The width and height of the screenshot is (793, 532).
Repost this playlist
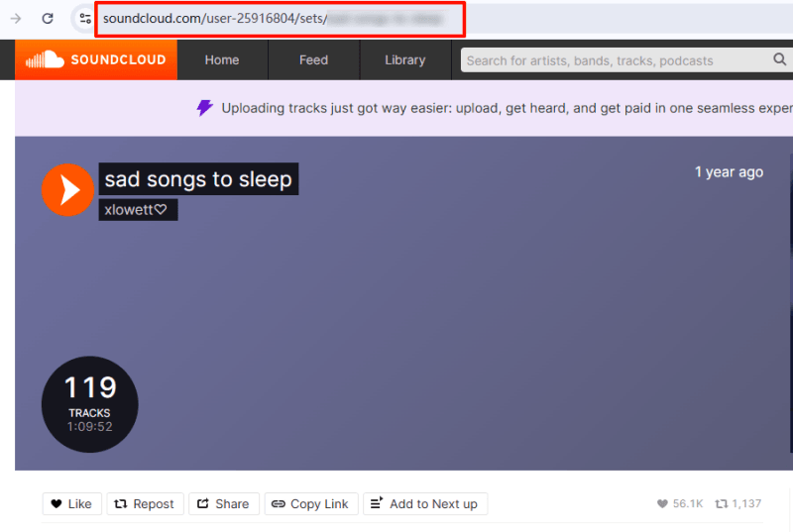tap(145, 504)
